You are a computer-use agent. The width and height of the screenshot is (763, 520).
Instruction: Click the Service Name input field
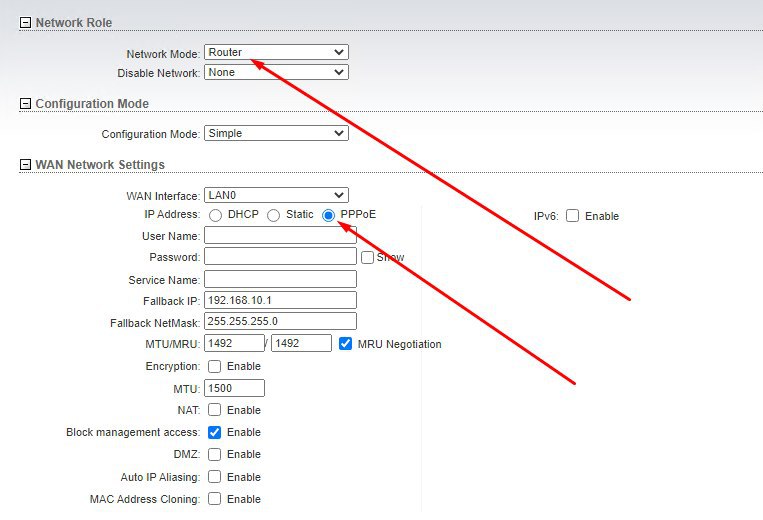(x=280, y=279)
